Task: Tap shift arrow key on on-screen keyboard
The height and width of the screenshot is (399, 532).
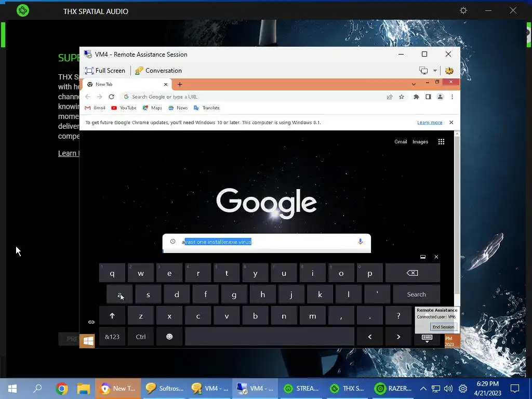Action: (112, 316)
